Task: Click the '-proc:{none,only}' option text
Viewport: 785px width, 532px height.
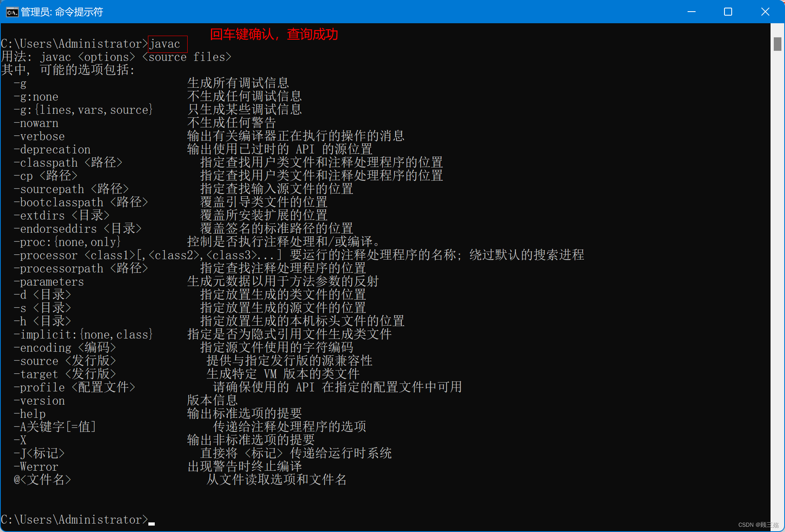Action: click(67, 242)
